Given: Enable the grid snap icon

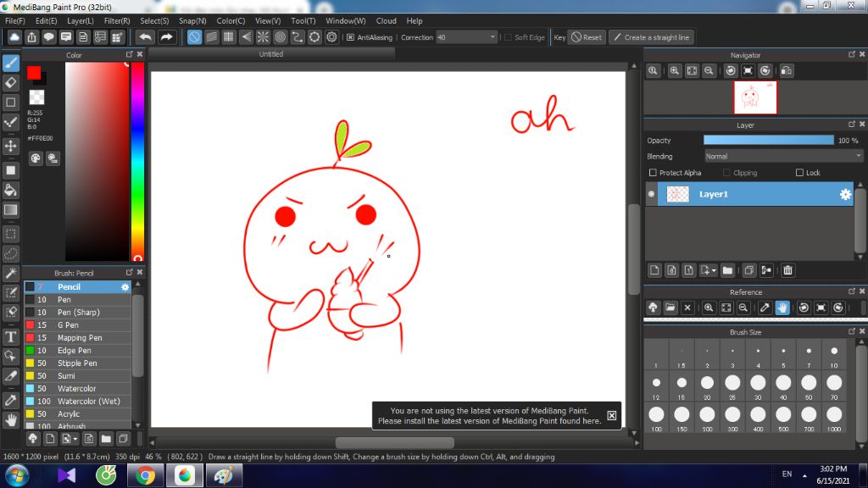Looking at the screenshot, I should pos(229,37).
